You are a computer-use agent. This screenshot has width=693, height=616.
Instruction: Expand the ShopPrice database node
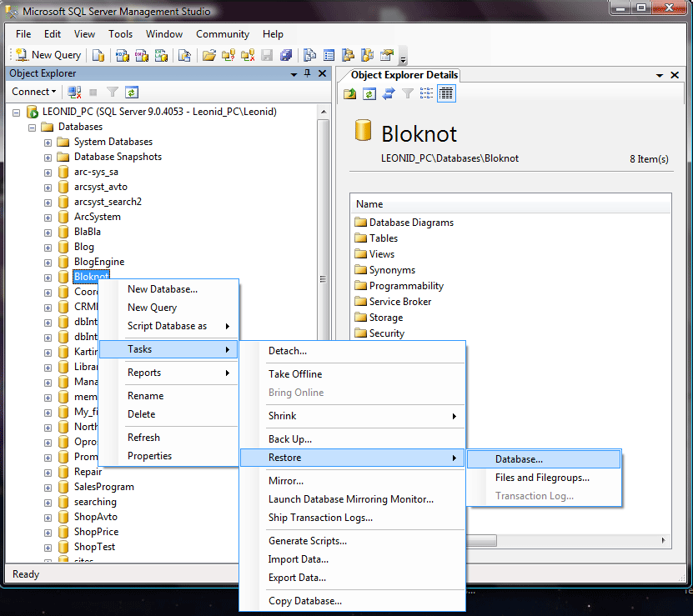(x=48, y=533)
